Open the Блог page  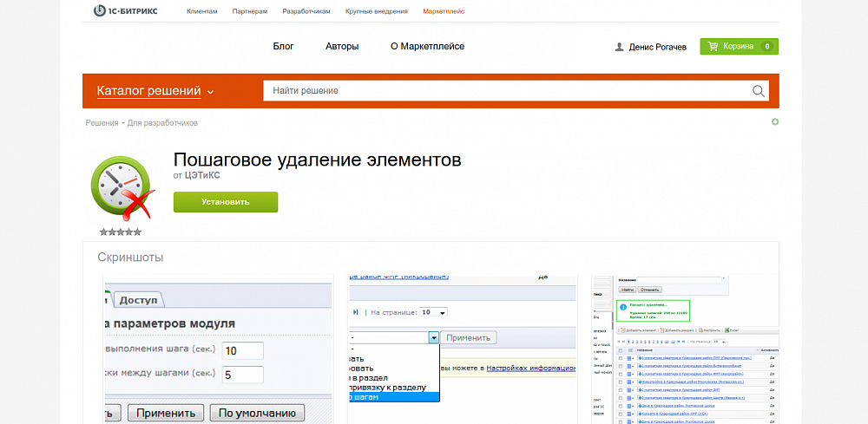pyautogui.click(x=284, y=47)
